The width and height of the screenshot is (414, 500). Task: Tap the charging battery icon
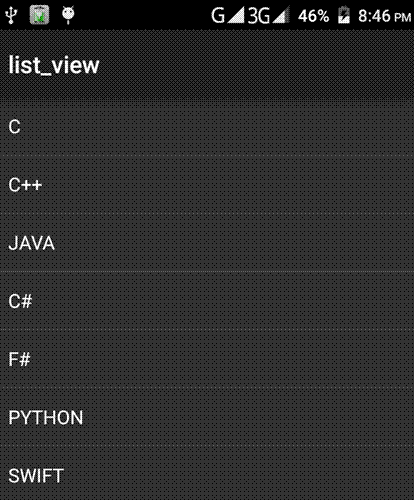click(x=344, y=15)
